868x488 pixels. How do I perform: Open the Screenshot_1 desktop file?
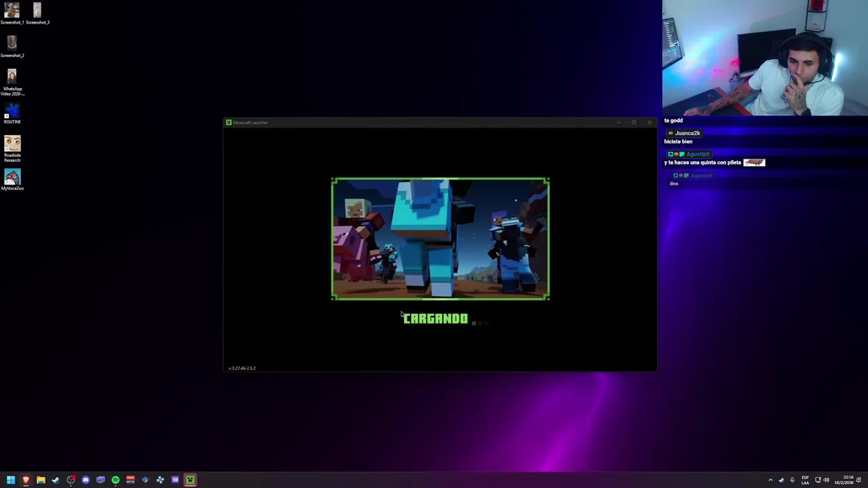(x=12, y=13)
